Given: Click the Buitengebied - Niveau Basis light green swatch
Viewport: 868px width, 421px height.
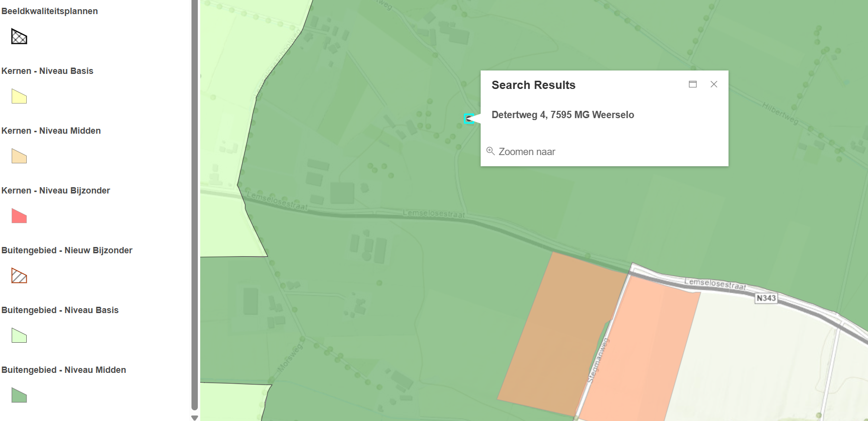Looking at the screenshot, I should pos(19,335).
